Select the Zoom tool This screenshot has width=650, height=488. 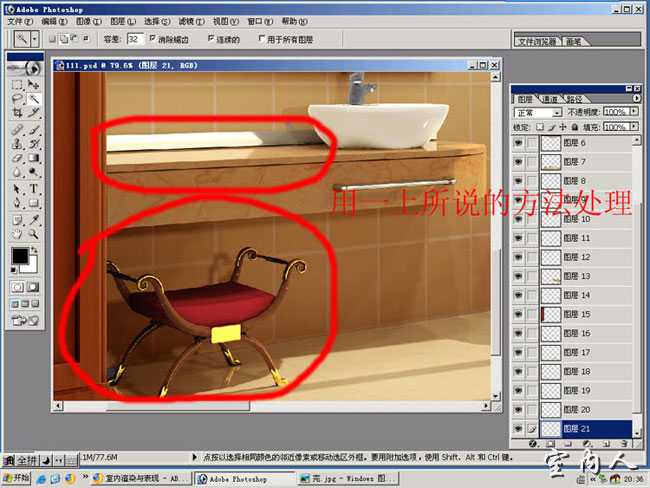[x=33, y=234]
